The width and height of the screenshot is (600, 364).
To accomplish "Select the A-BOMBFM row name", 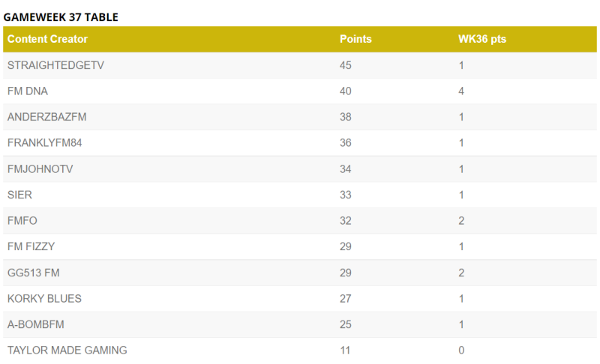I will [x=34, y=324].
